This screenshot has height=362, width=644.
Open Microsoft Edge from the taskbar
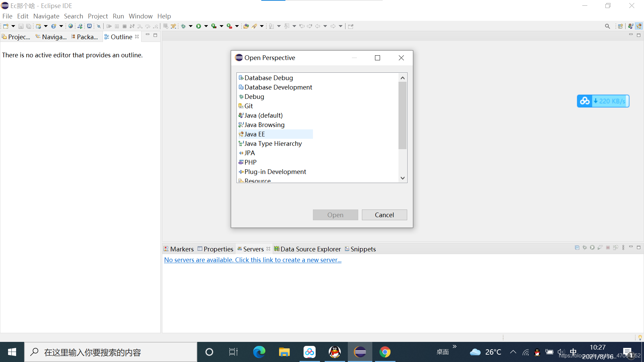point(259,352)
